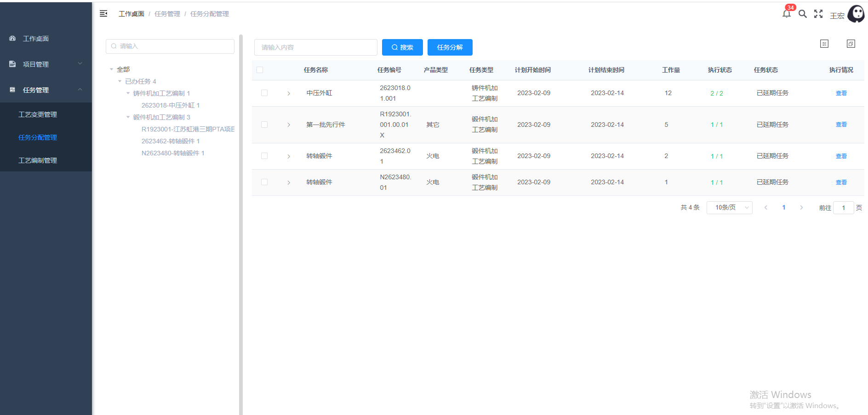Click the list view icon above the table
Screen dimensions: 868x415
(x=824, y=44)
